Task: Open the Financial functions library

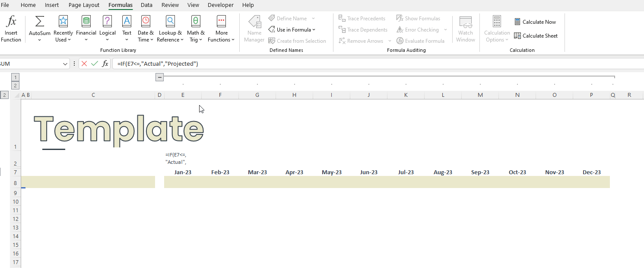Action: tap(86, 28)
